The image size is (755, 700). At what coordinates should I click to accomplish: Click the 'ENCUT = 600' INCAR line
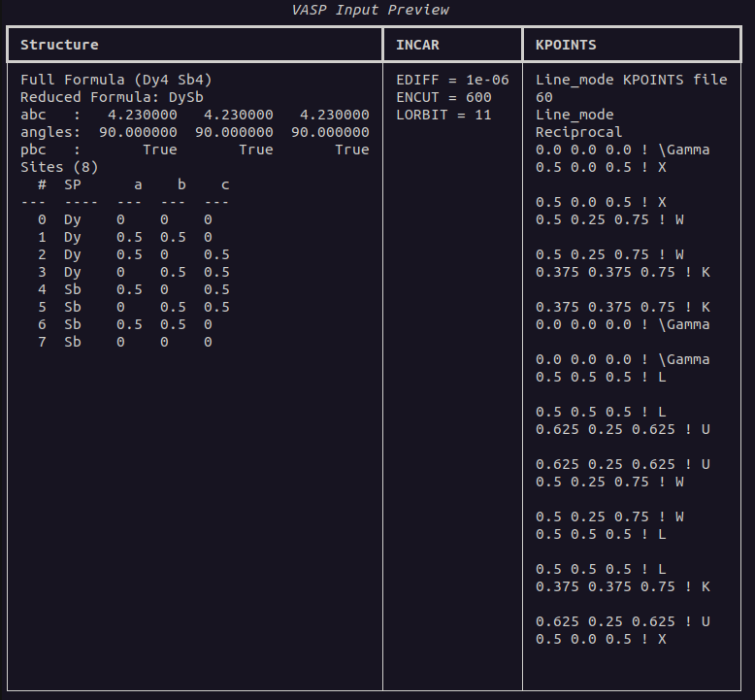point(443,97)
